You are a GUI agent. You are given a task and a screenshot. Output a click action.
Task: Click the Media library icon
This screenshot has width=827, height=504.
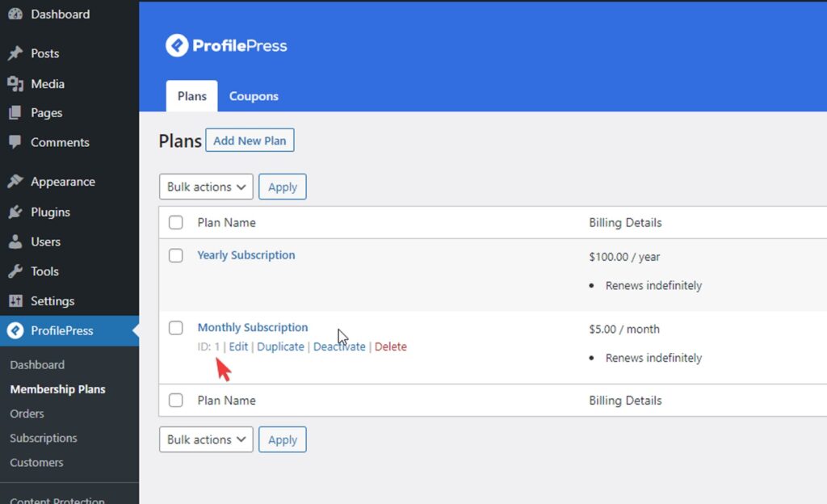point(15,84)
